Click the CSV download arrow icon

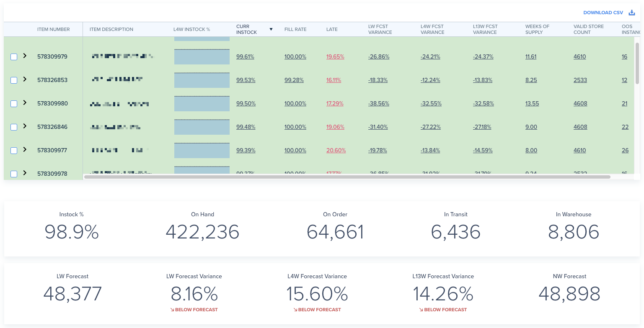632,13
